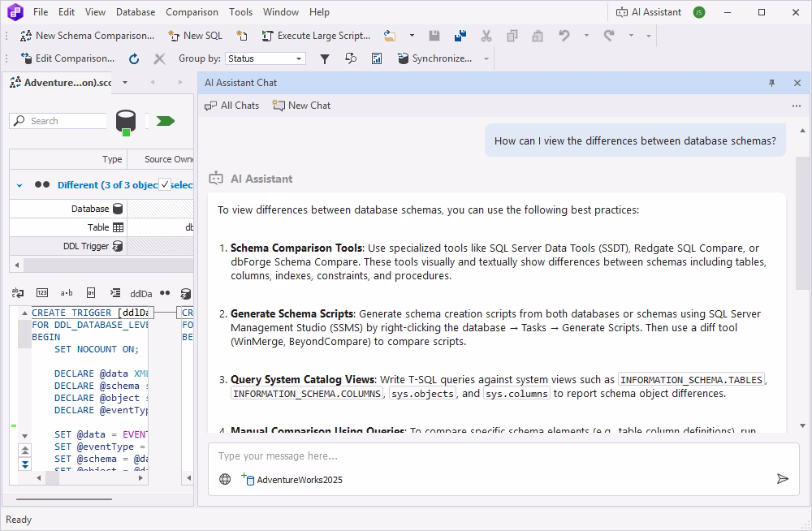Click the Copy icon
This screenshot has height=531, width=812.
tap(512, 36)
